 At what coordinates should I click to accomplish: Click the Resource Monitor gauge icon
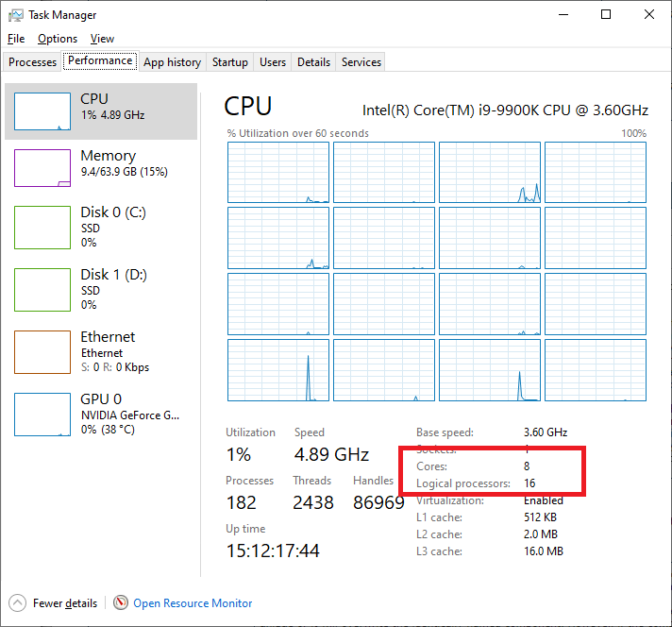coord(121,603)
